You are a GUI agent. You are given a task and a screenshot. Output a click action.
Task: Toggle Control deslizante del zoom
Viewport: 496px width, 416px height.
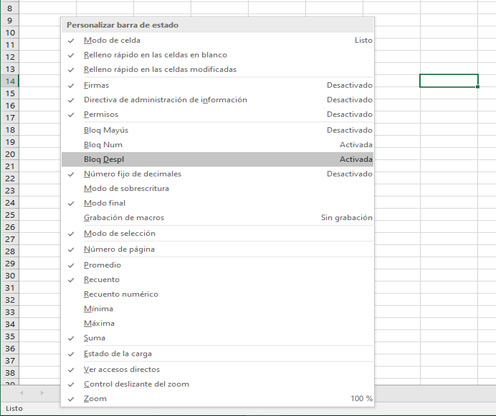click(218, 384)
